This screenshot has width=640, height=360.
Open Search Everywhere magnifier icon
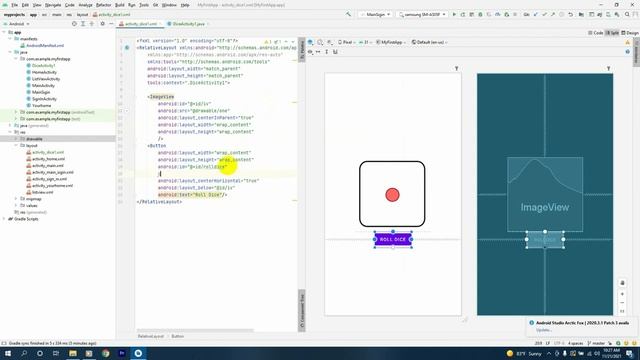coord(627,14)
